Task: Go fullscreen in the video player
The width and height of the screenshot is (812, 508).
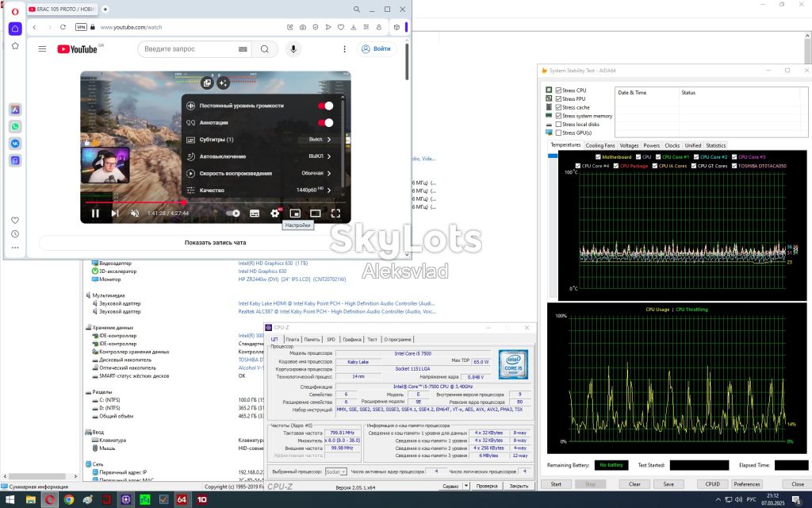Action: point(335,213)
